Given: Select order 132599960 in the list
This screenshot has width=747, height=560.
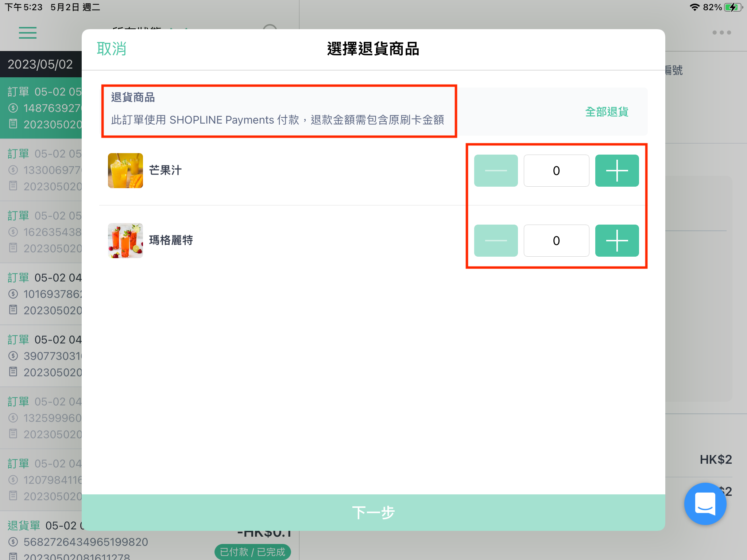Looking at the screenshot, I should [x=41, y=418].
